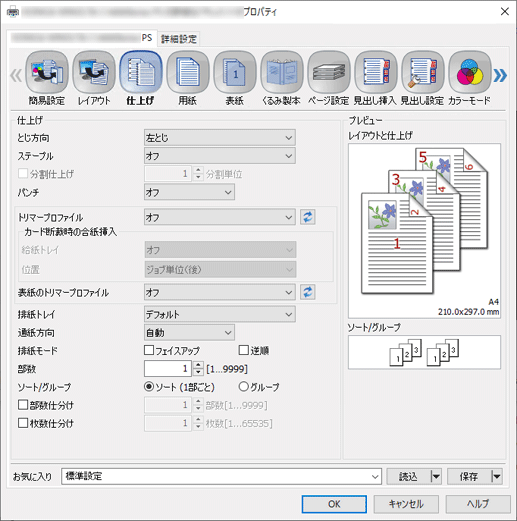Image resolution: width=517 pixels, height=521 pixels.
Task: Open the ページ設定 icon tab
Action: [x=329, y=78]
